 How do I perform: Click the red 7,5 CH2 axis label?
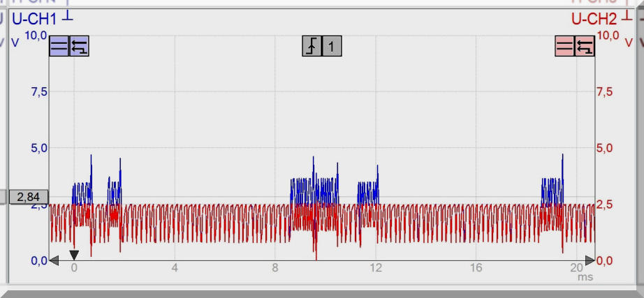click(604, 92)
